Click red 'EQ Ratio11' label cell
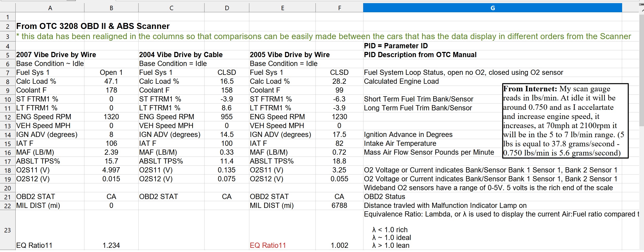The height and width of the screenshot is (252, 644). coord(268,245)
